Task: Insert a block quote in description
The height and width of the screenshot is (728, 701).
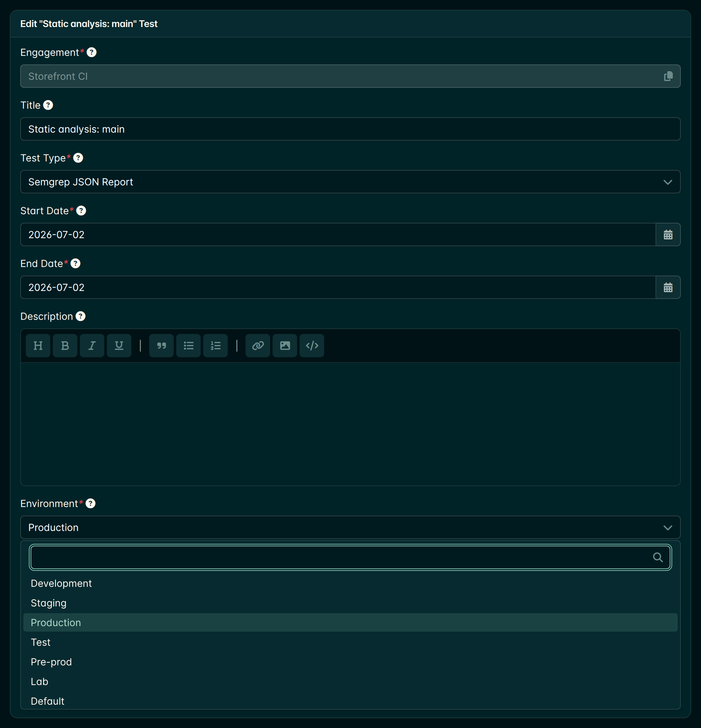Action: pyautogui.click(x=161, y=345)
